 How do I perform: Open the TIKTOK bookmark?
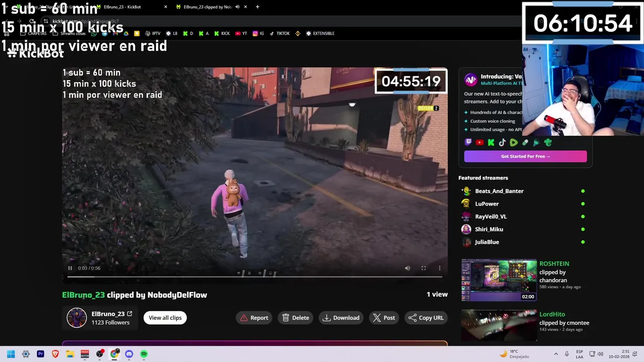[279, 34]
